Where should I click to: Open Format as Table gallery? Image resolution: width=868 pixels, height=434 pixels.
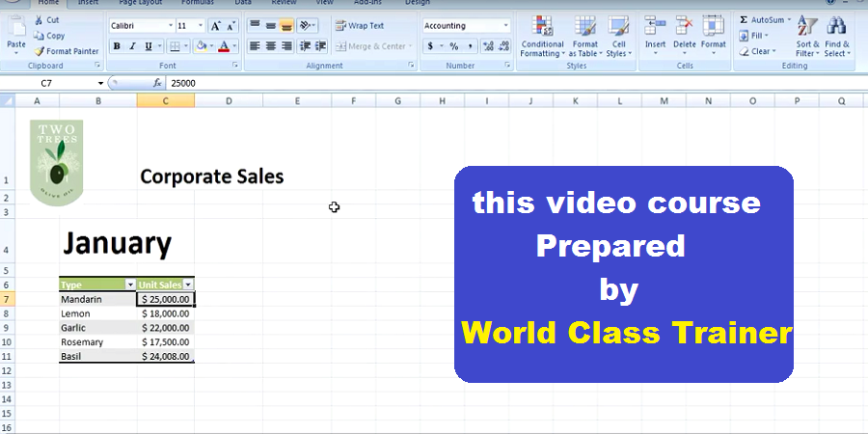[x=584, y=37]
